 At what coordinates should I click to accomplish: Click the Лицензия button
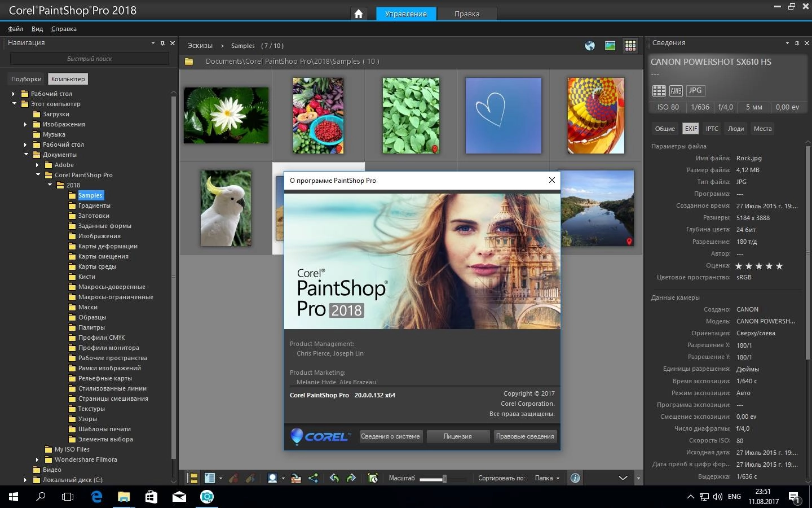[x=457, y=436]
